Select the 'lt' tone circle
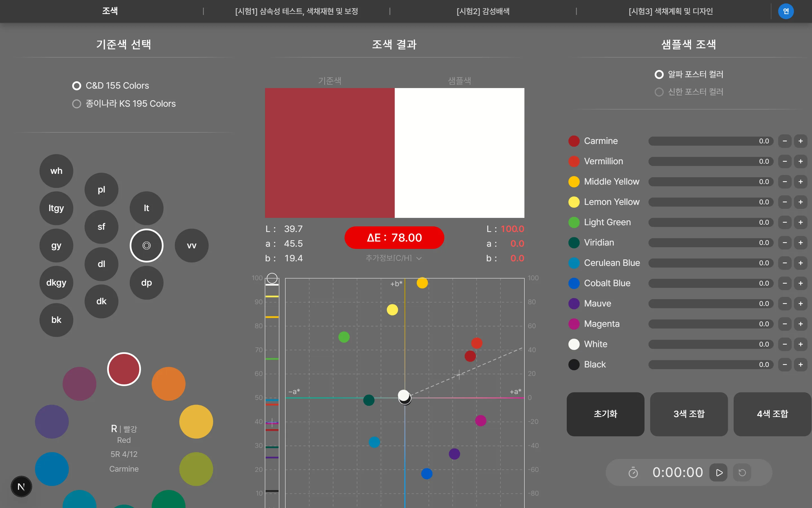The width and height of the screenshot is (812, 508). pyautogui.click(x=147, y=208)
